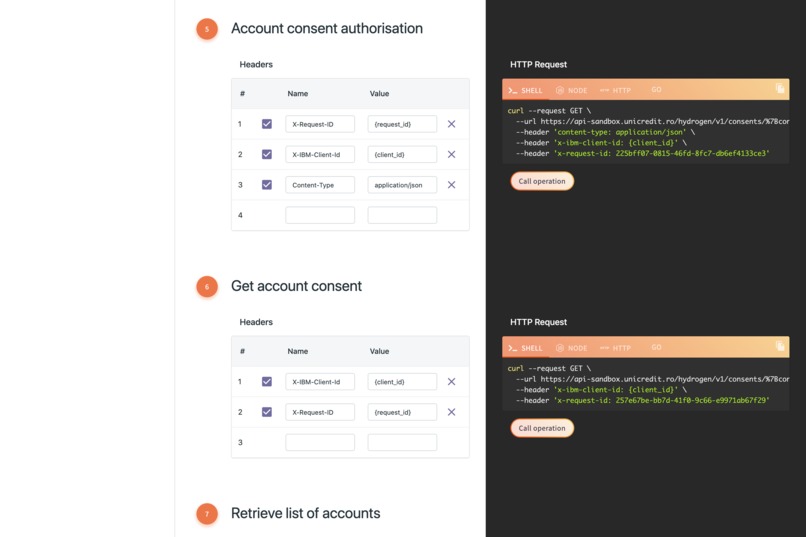This screenshot has height=537, width=806.
Task: Edit {request_id} value field in Account consent authorisation
Action: point(402,124)
